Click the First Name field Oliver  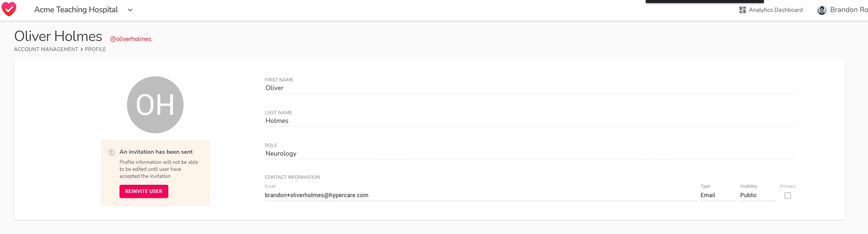(x=530, y=88)
